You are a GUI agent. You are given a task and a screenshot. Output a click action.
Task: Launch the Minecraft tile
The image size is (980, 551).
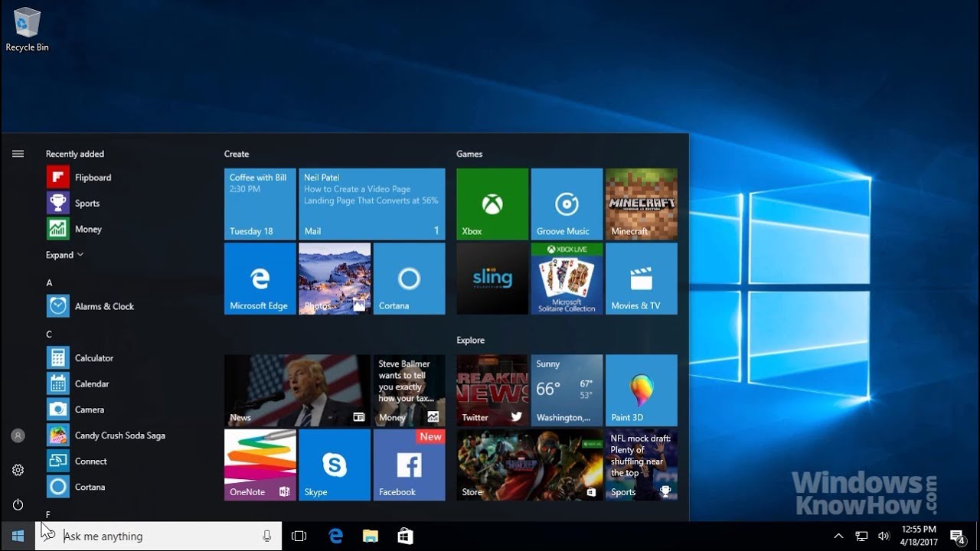coord(642,204)
